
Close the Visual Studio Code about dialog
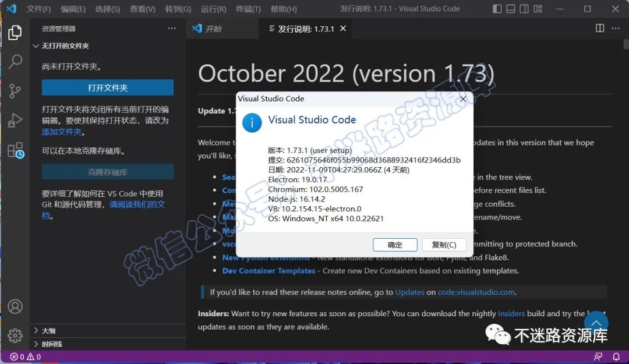point(463,99)
